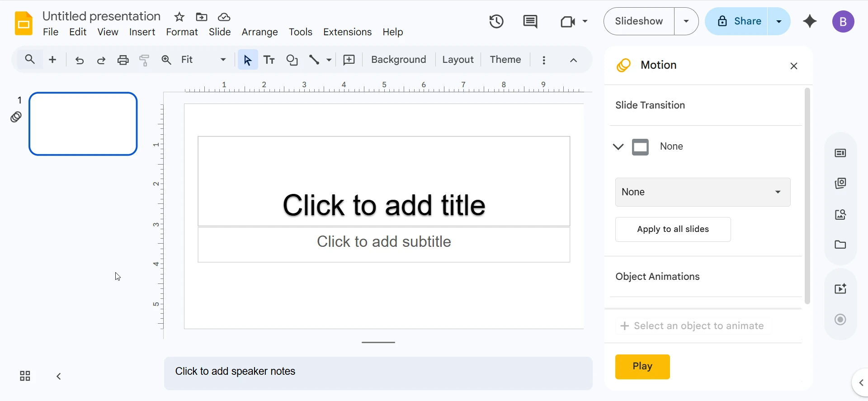Image resolution: width=868 pixels, height=401 pixels.
Task: Click Apply to all slides button
Action: tap(673, 229)
